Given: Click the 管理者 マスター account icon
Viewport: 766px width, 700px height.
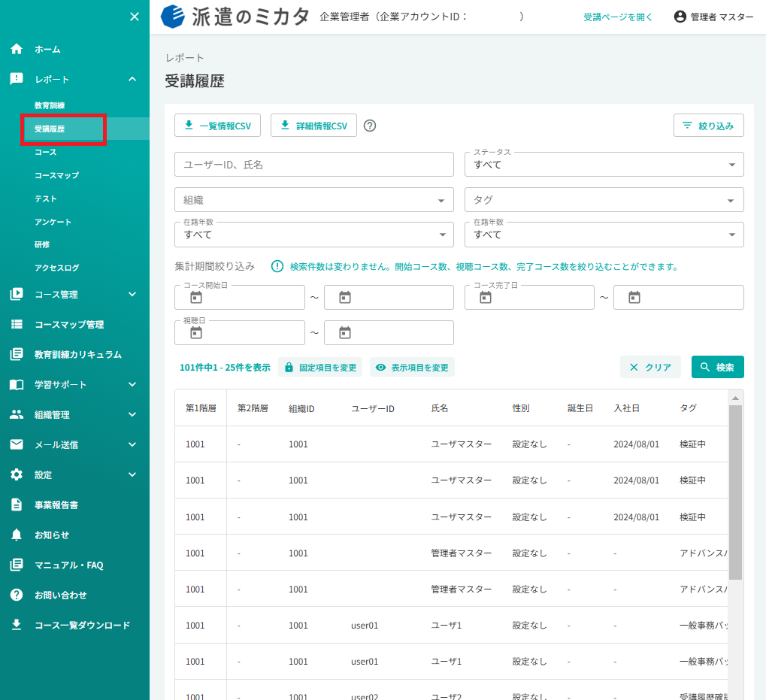Looking at the screenshot, I should [680, 17].
